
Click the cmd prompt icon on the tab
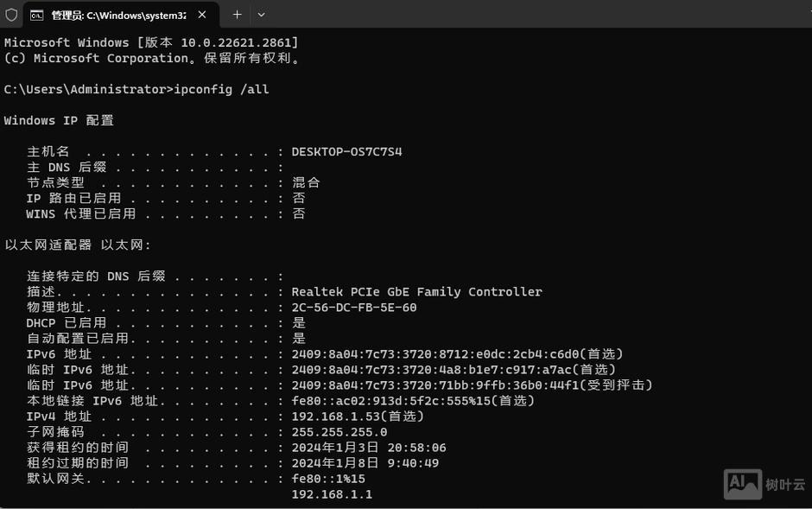coord(37,15)
